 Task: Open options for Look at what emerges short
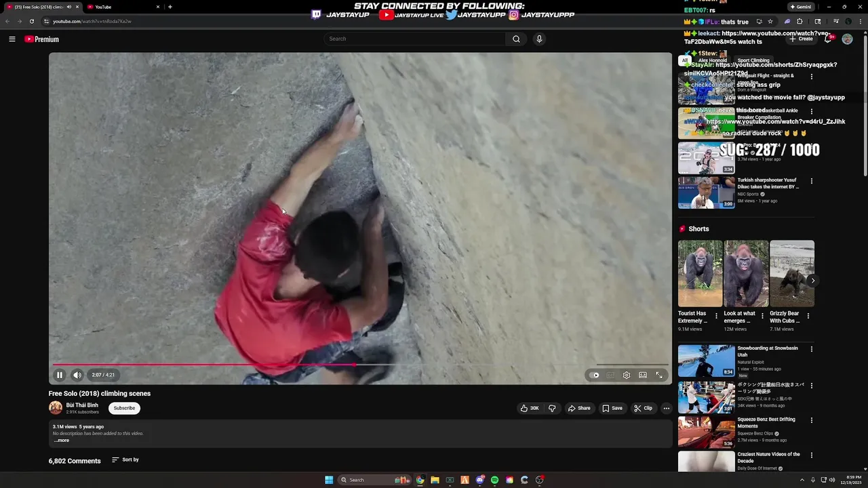click(x=762, y=316)
